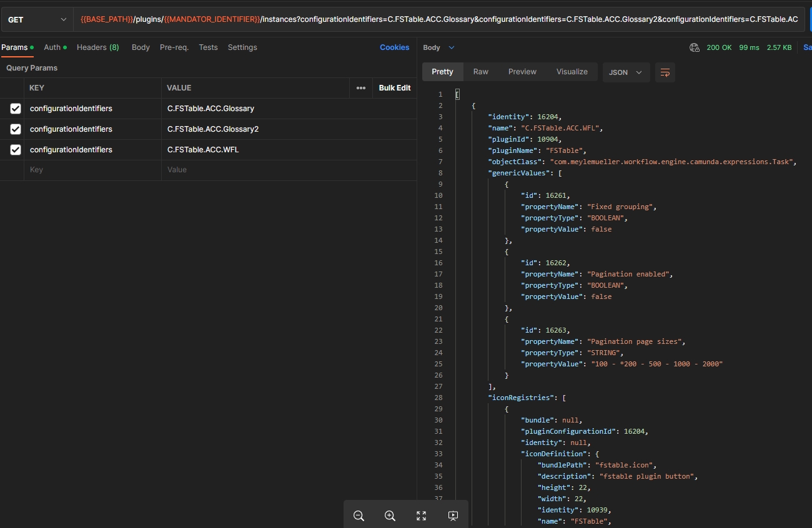
Task: Uncheck the C.FSTable.ACC.Glossary2 parameter checkbox
Action: pyautogui.click(x=16, y=129)
